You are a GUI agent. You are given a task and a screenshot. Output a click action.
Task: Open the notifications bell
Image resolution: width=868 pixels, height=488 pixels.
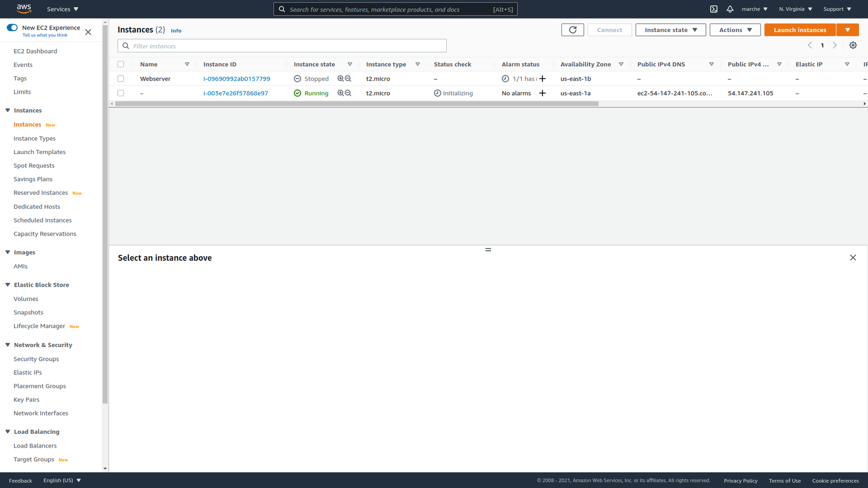click(x=730, y=9)
